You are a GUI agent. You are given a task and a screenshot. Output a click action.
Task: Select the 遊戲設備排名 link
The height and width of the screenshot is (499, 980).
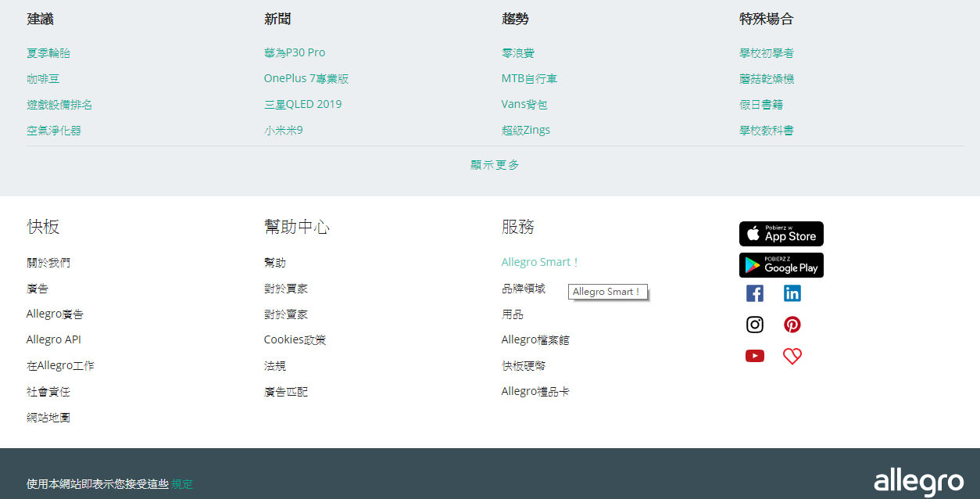(59, 105)
